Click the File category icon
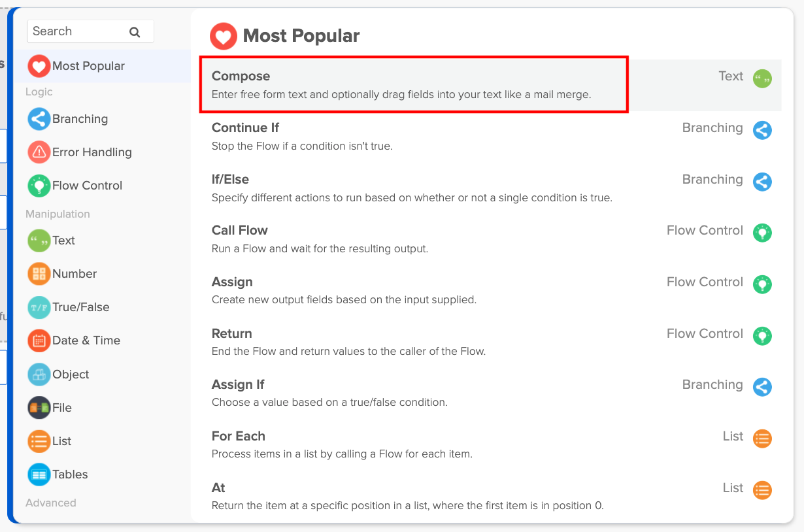Screen dimensions: 804x532 39,408
